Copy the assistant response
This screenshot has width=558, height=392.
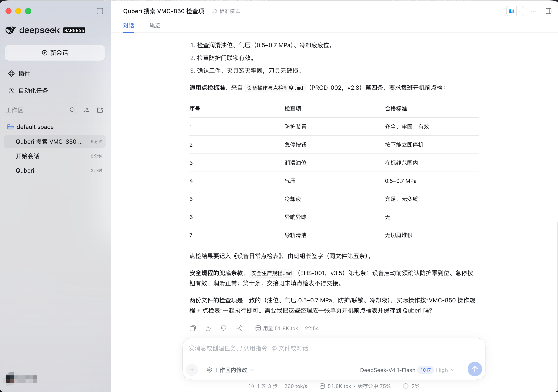(x=193, y=328)
